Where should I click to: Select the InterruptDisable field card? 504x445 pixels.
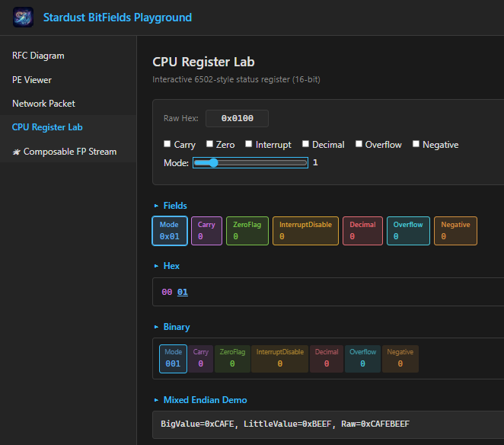click(x=306, y=231)
